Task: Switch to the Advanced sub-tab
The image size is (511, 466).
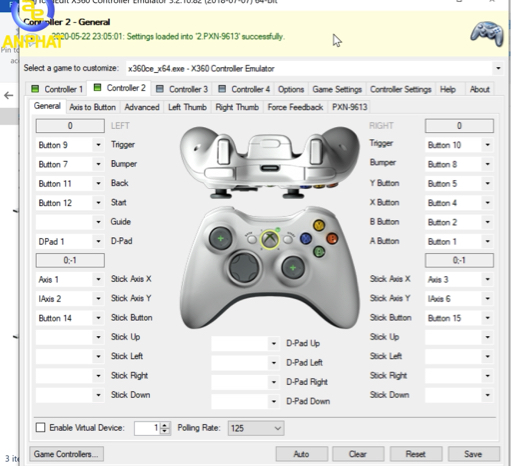Action: pyautogui.click(x=142, y=107)
